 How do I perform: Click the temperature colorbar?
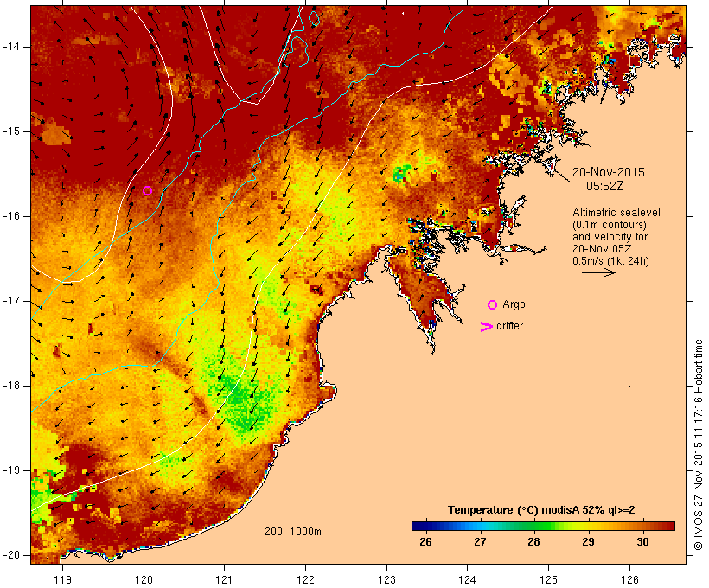543,526
